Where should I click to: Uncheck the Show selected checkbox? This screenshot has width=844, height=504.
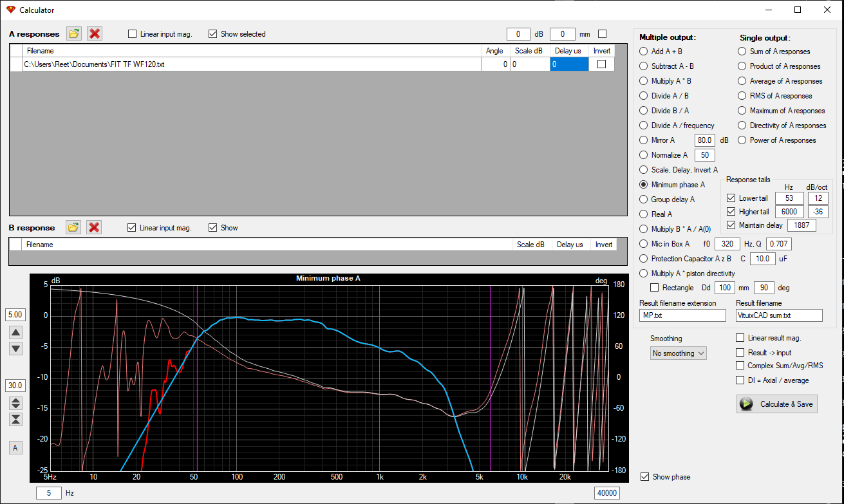pos(213,34)
